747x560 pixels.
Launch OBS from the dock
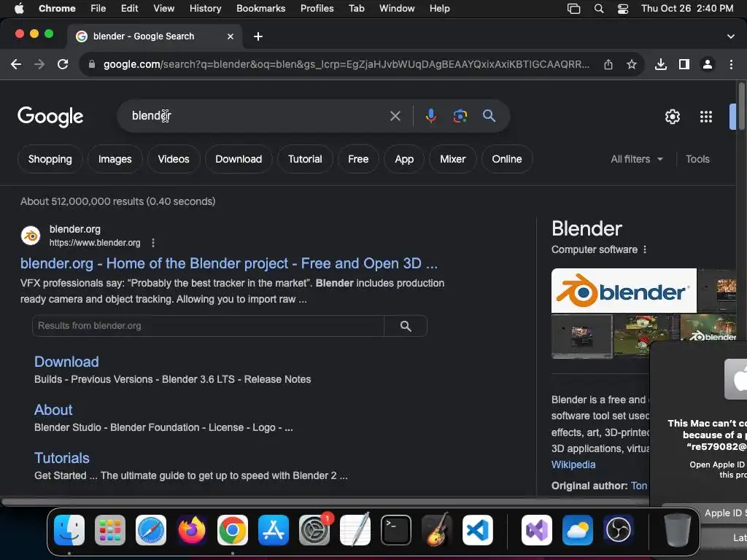[x=619, y=530]
